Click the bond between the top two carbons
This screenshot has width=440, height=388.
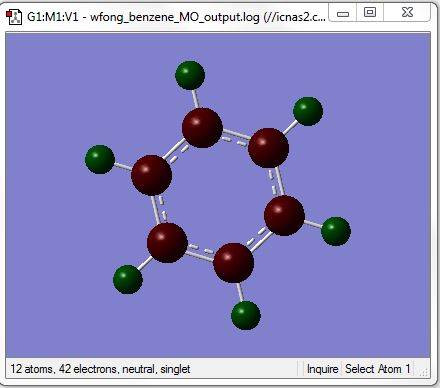[235, 138]
